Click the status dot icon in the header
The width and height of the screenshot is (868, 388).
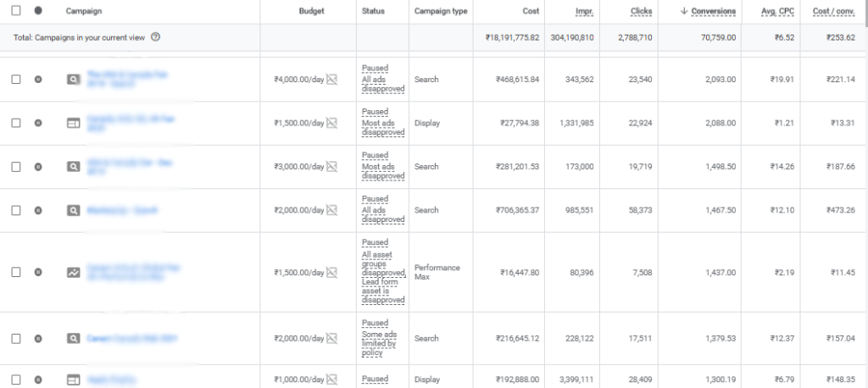point(38,10)
